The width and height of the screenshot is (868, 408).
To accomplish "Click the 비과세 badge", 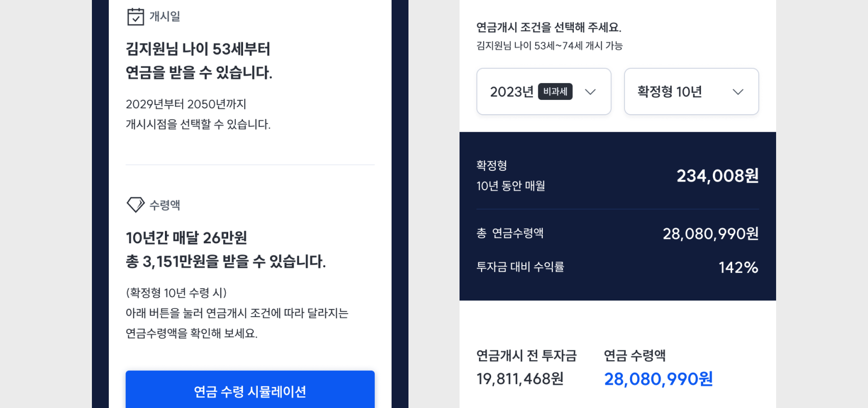I will tap(556, 92).
